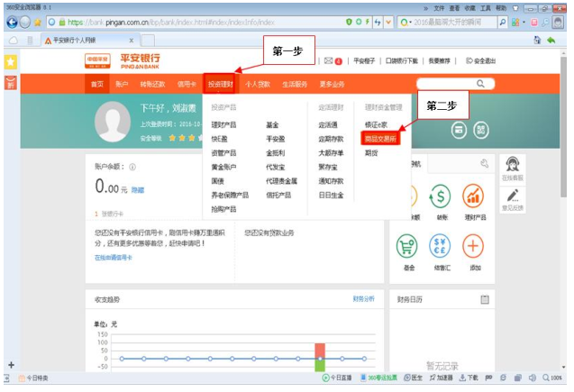Open the 100% zoom control in status bar

[552, 378]
